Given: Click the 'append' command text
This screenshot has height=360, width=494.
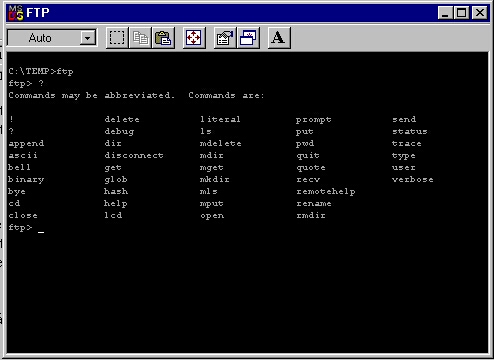Looking at the screenshot, I should 26,144.
